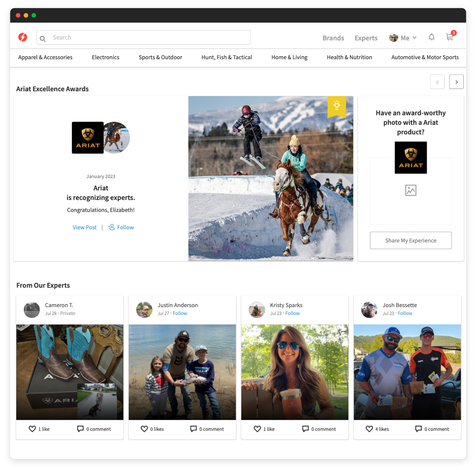The height and width of the screenshot is (470, 476).
Task: Open Home & Living category
Action: (289, 57)
